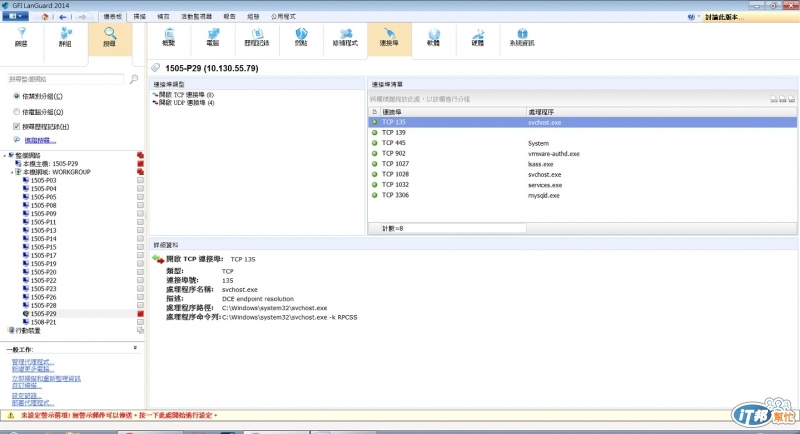800x434 pixels.
Task: Click the magnifier next to search box
Action: (134, 79)
